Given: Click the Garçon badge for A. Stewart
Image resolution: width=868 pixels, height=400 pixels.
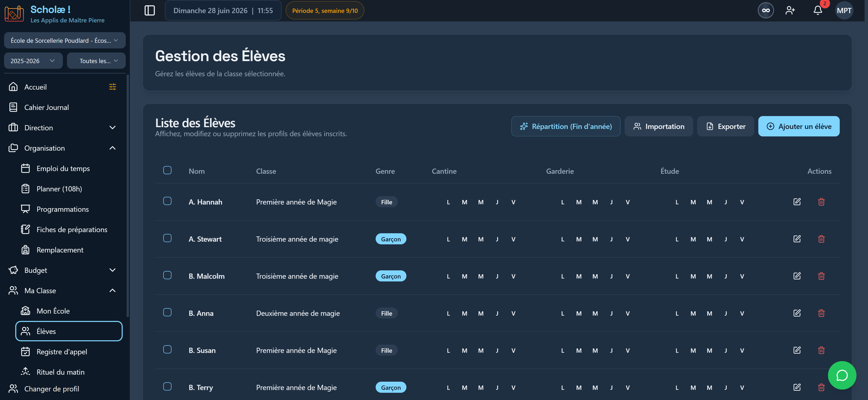Looking at the screenshot, I should (x=391, y=239).
